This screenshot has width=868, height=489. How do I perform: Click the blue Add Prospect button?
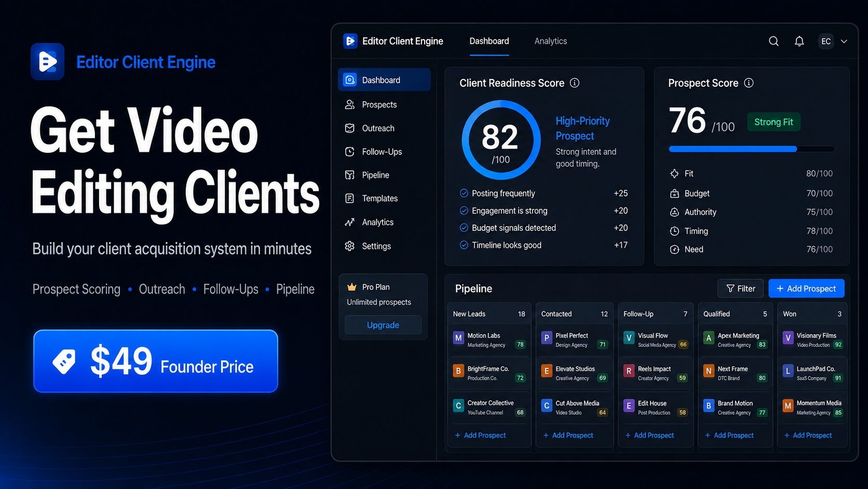[x=806, y=288]
